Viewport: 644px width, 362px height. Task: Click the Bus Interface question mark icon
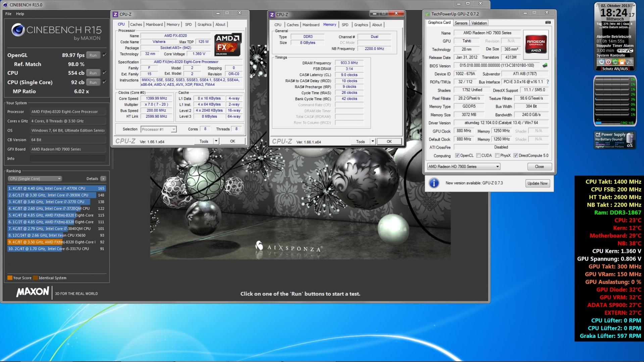coord(548,82)
